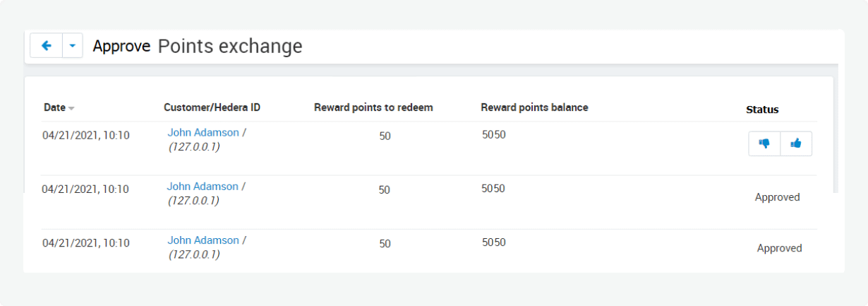Decline request with the thumbs down icon

[764, 143]
